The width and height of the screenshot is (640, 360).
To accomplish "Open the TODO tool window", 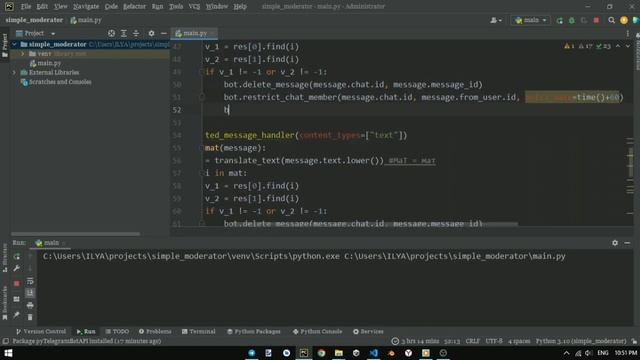I will pos(117,331).
